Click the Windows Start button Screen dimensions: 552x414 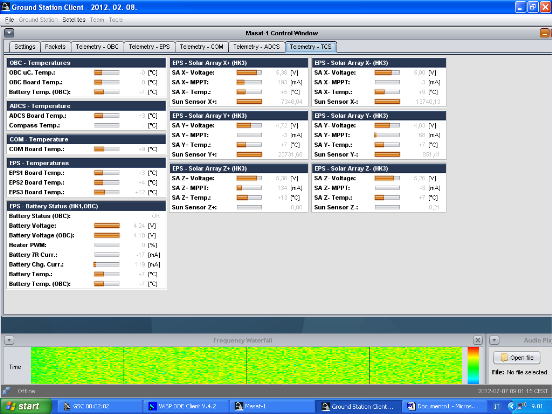26,406
